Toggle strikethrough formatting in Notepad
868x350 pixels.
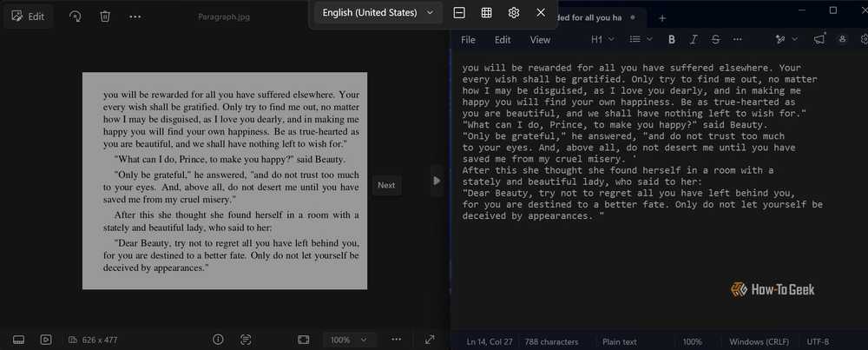[x=715, y=39]
